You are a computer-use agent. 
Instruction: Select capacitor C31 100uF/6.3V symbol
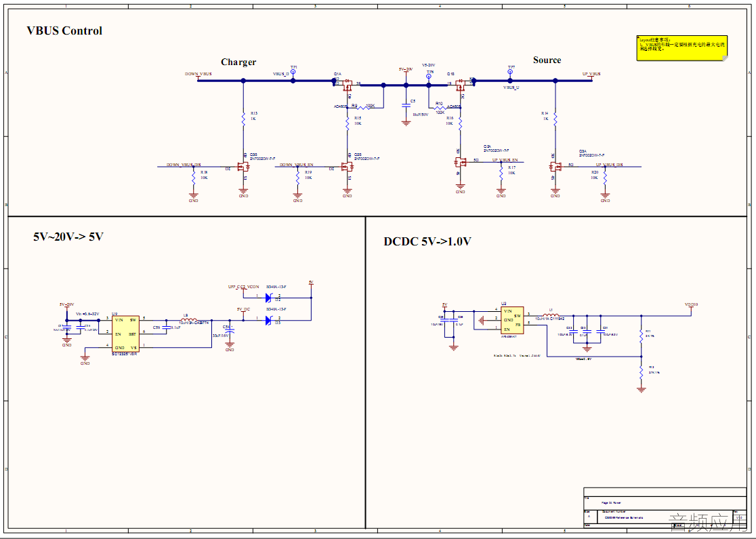[601, 332]
